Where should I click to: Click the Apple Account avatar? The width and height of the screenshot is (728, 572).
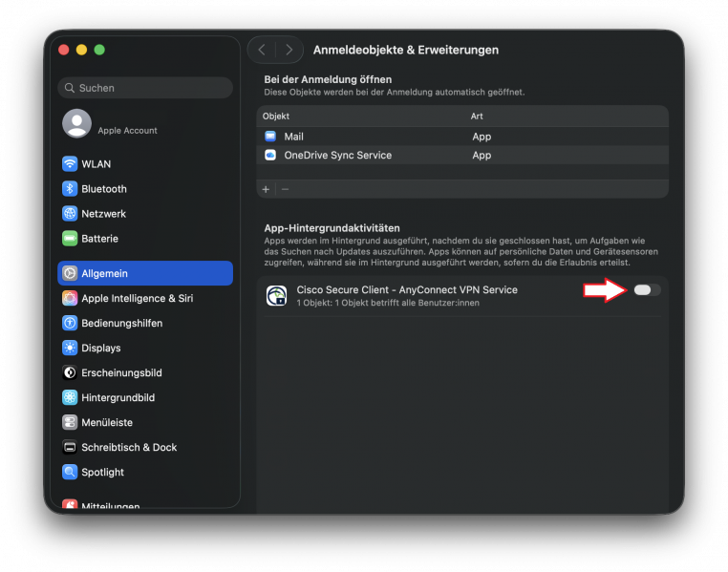[77, 123]
